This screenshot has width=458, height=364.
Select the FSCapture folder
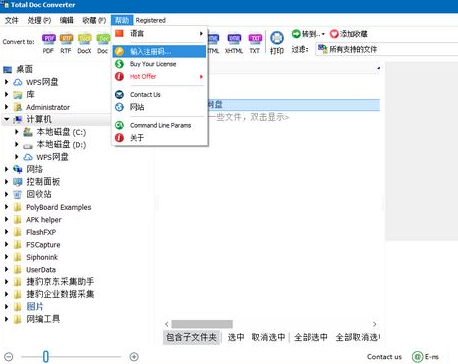click(43, 245)
